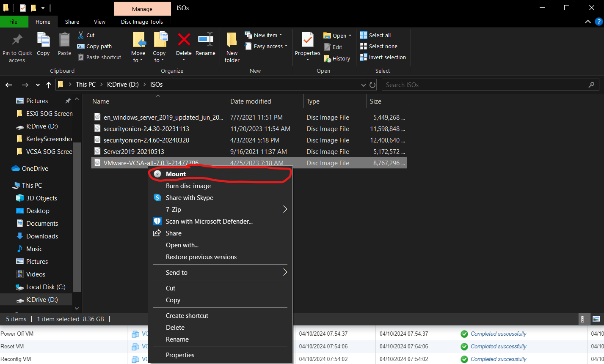
Task: Open the Easy access dropdown
Action: point(266,46)
